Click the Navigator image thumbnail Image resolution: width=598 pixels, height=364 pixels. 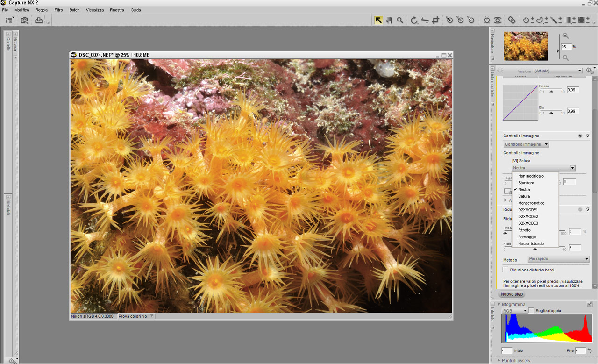tap(526, 46)
